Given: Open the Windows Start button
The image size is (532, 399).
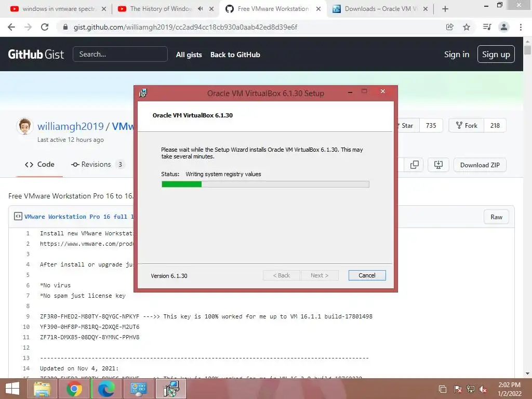Looking at the screenshot, I should pos(12,389).
